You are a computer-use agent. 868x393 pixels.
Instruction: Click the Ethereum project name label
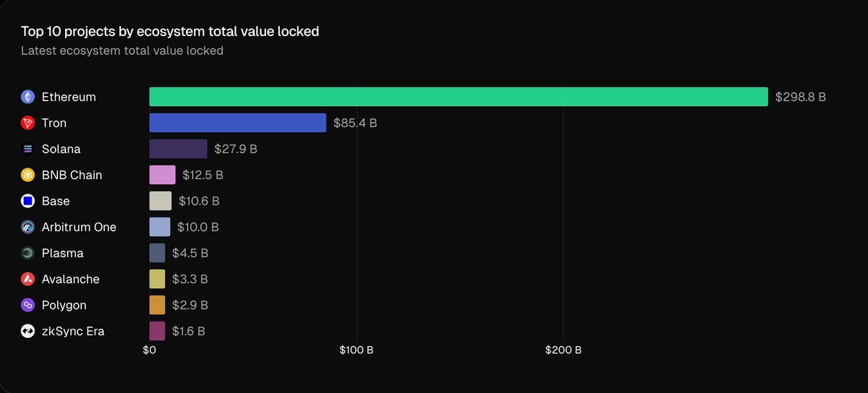tap(69, 97)
